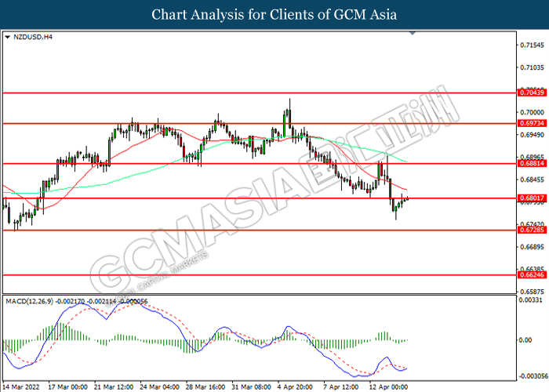
Task: Select the 0.67285 support price label
Action: (532, 230)
